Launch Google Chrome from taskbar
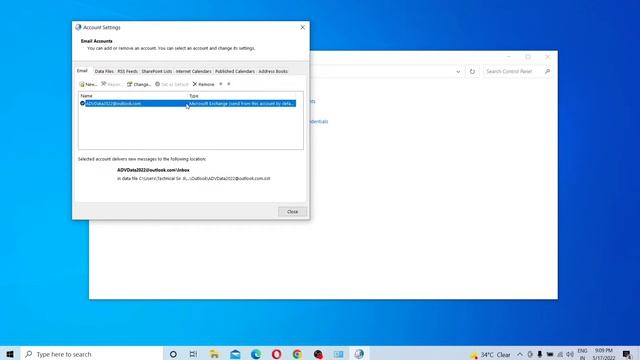The image size is (640, 360). pyautogui.click(x=297, y=354)
